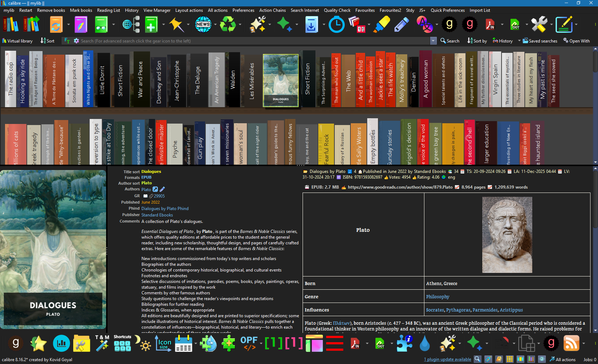This screenshot has height=364, width=598.
Task: Open the Reading List menu
Action: pos(109,10)
